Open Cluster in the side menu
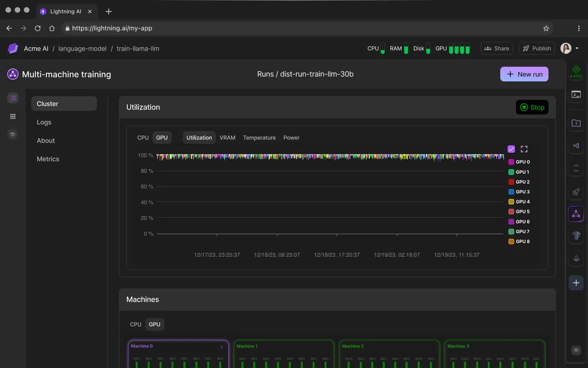The width and height of the screenshot is (588, 368). tap(64, 103)
